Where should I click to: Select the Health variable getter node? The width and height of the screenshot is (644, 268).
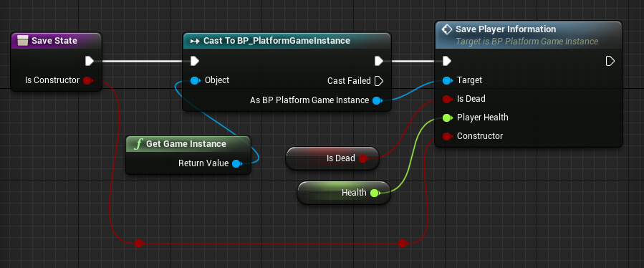click(x=343, y=193)
